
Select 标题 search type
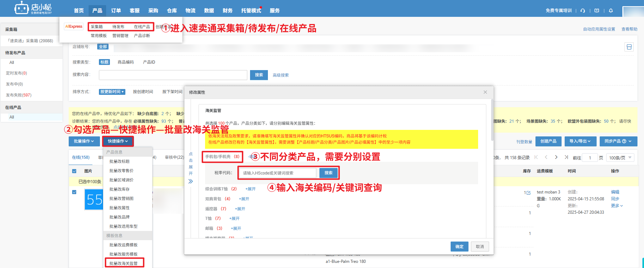104,62
